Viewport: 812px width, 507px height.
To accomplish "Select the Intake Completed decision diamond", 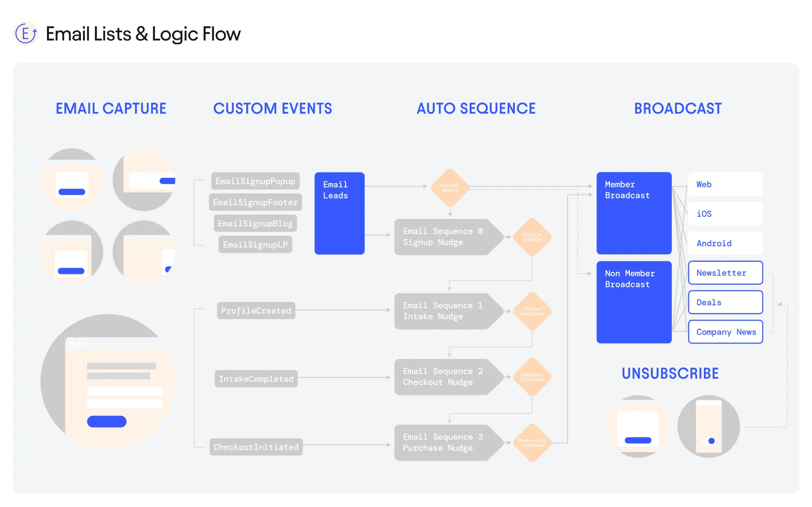I will (x=532, y=311).
